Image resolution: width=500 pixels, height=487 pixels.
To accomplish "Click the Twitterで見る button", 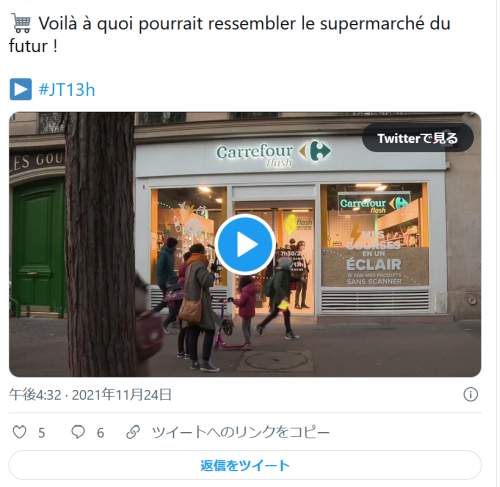I will click(418, 138).
